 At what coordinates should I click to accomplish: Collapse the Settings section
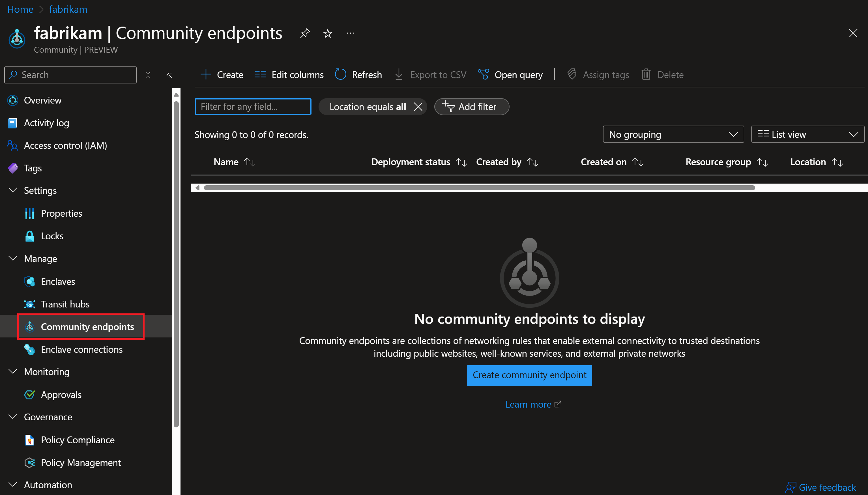(13, 190)
